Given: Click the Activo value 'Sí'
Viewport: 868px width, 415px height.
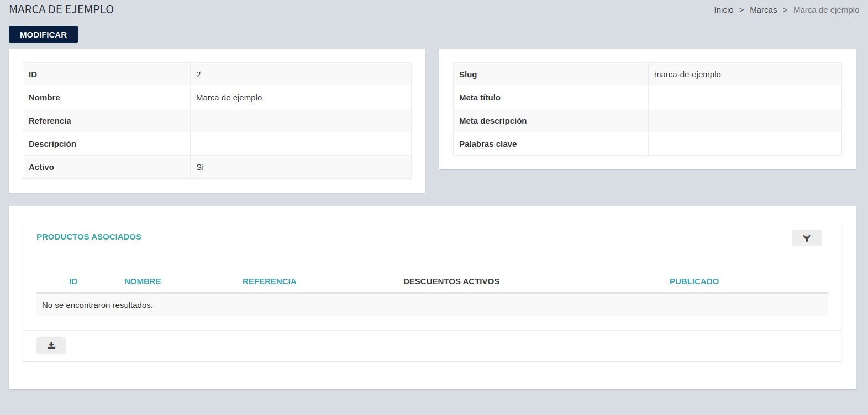Looking at the screenshot, I should pyautogui.click(x=200, y=167).
